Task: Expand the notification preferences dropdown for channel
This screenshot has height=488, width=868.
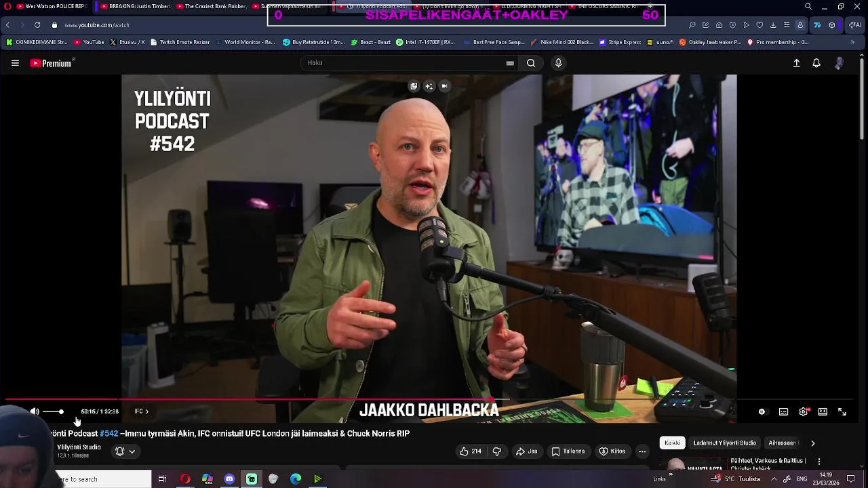Action: point(125,451)
